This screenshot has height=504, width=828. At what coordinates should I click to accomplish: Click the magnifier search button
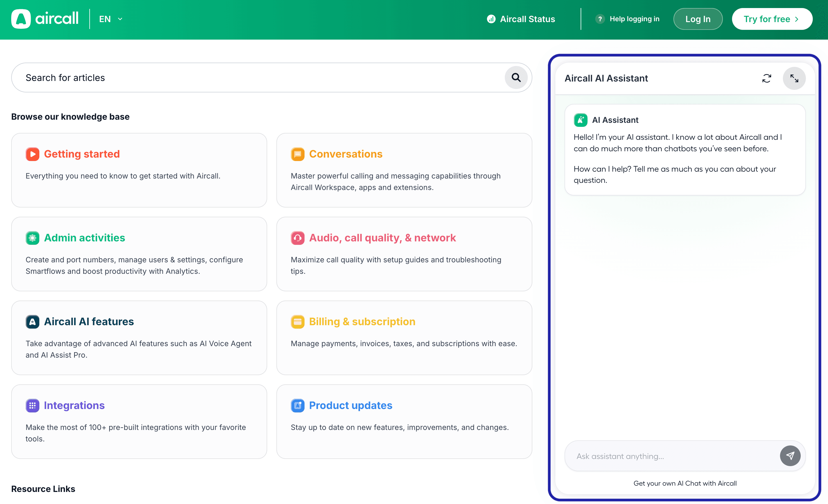coord(516,77)
